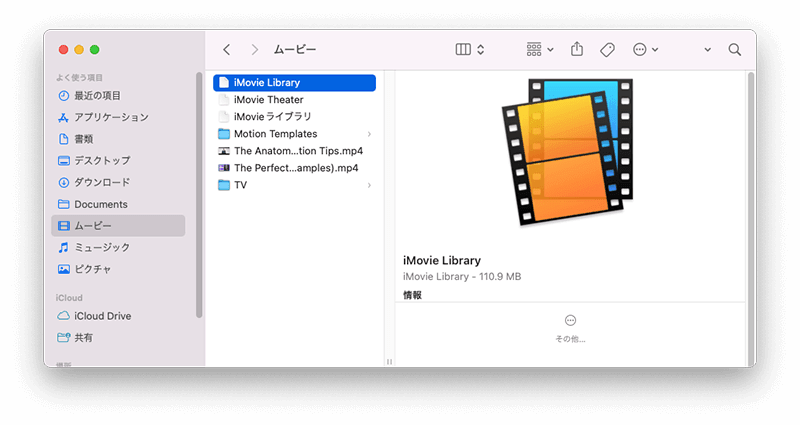
Task: Select ムービー in sidebar
Action: pyautogui.click(x=118, y=226)
